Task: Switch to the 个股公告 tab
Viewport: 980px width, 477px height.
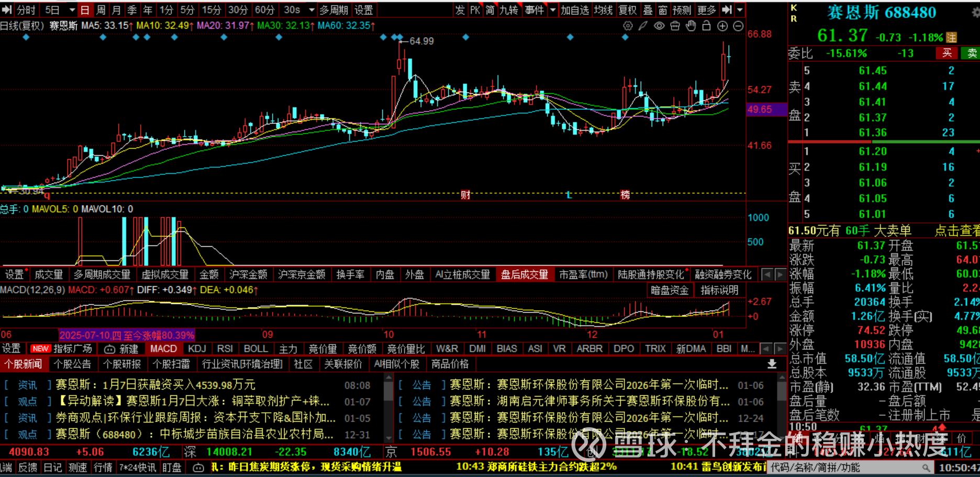Action: coord(72,364)
